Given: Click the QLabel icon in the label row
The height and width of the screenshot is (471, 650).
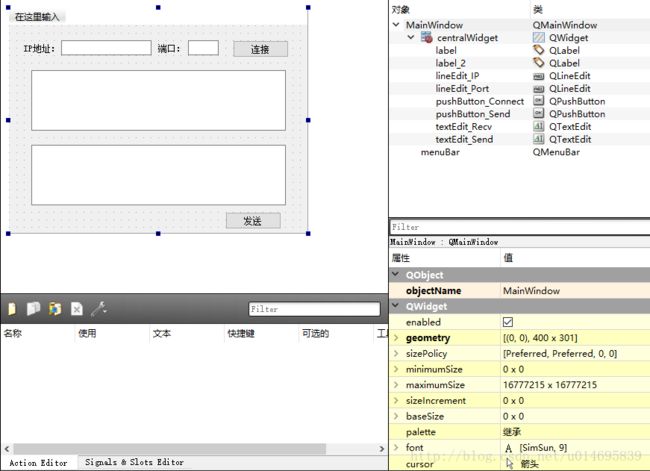Looking at the screenshot, I should pyautogui.click(x=538, y=50).
